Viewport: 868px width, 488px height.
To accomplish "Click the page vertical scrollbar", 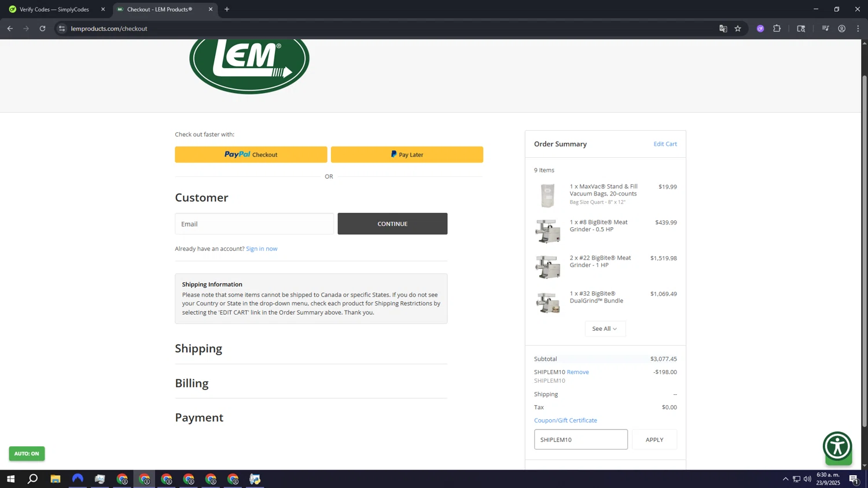I will tap(865, 252).
